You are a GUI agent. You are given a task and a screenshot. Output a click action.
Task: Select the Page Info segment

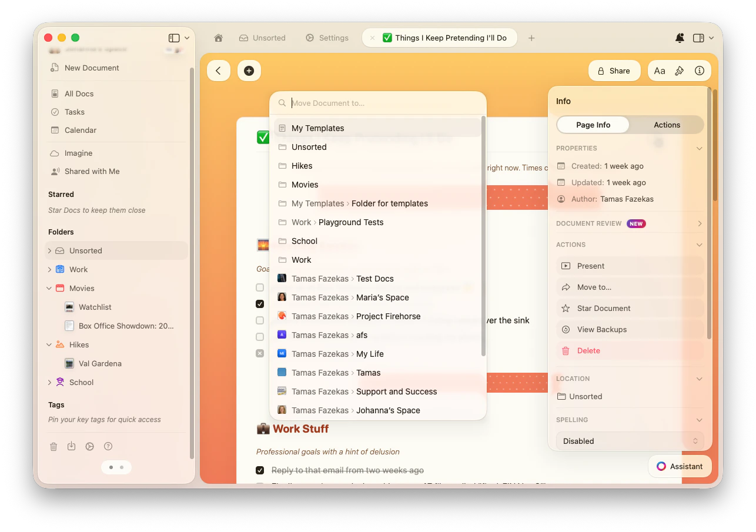click(x=593, y=125)
